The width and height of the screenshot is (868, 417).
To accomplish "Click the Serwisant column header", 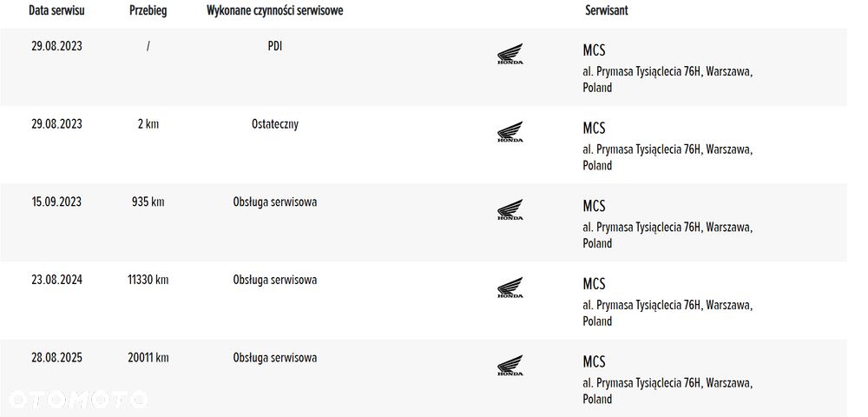I will (x=607, y=10).
